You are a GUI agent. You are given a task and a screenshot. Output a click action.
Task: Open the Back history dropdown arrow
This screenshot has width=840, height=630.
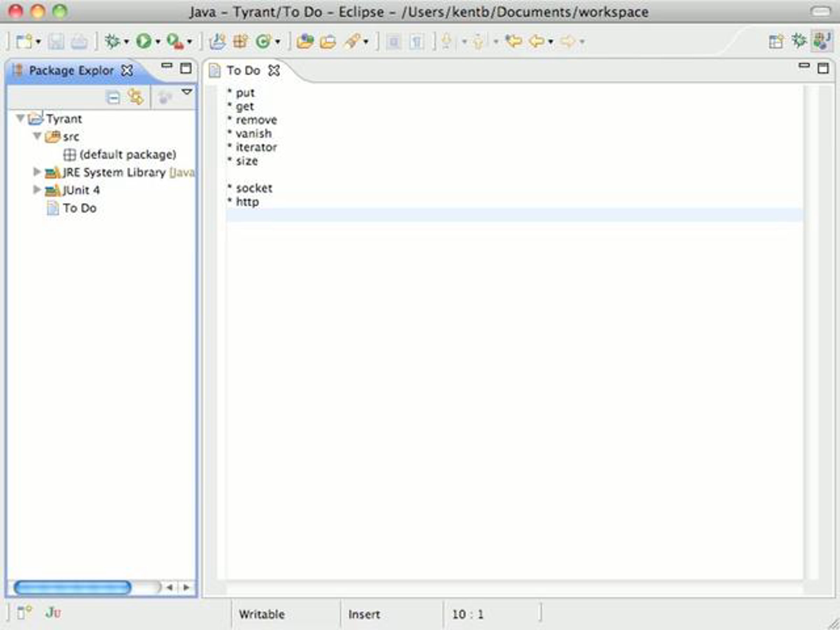pos(551,41)
